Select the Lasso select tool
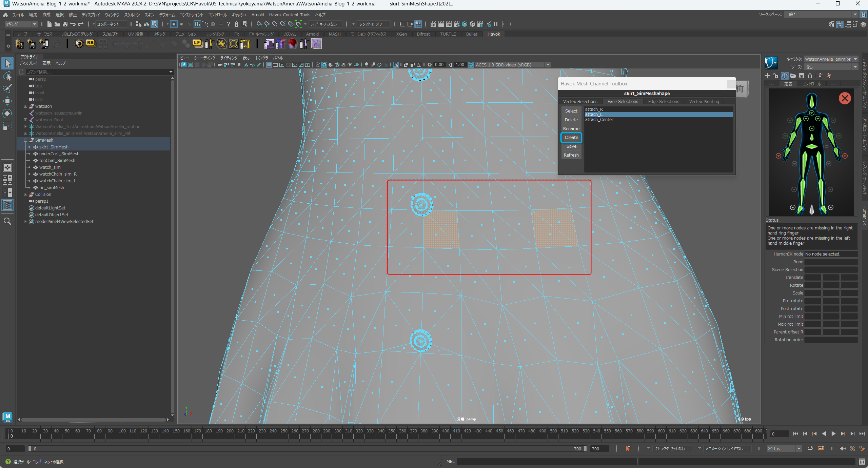 tap(7, 76)
